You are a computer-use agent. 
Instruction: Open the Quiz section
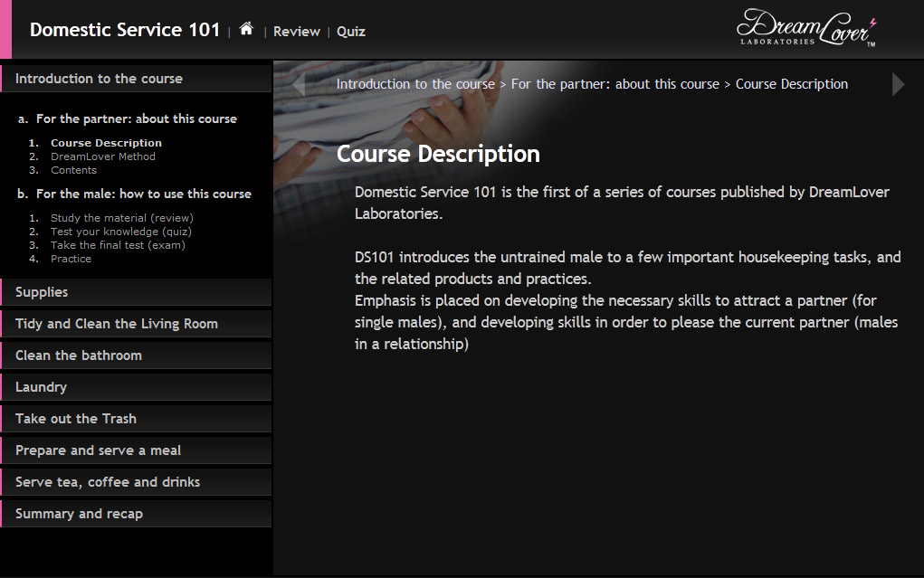(x=350, y=32)
